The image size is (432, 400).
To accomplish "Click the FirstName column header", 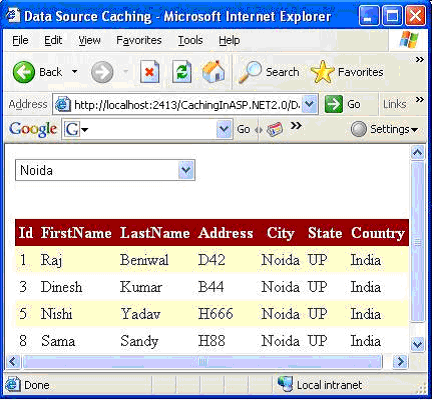I will 76,233.
